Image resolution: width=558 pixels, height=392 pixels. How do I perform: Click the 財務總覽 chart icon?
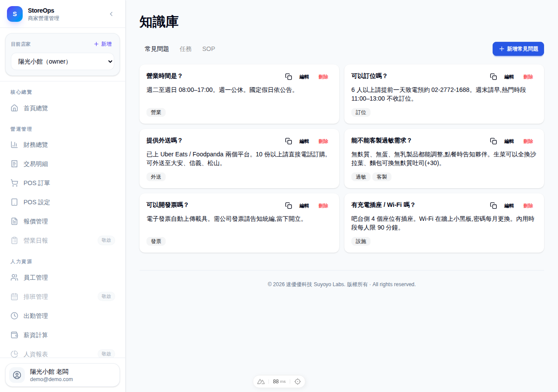click(x=14, y=145)
